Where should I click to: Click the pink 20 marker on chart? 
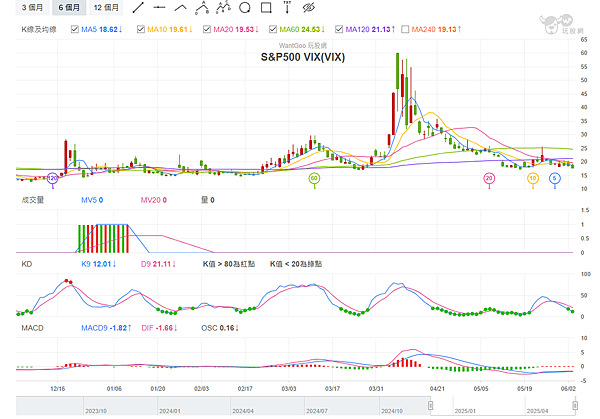(x=489, y=178)
